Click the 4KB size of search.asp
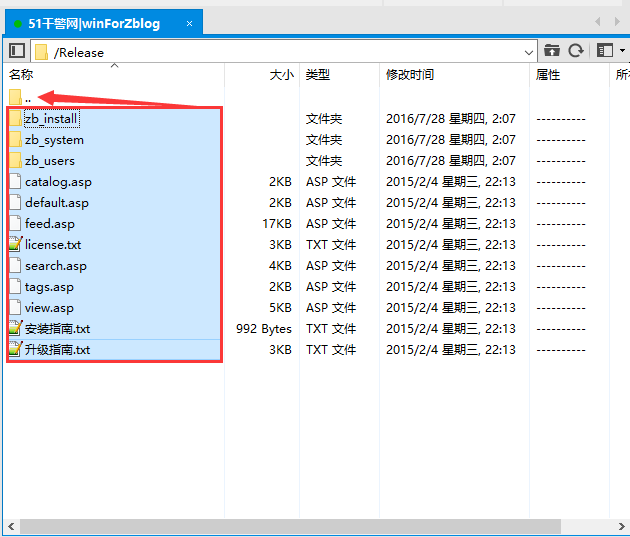This screenshot has height=537, width=630. pyautogui.click(x=280, y=266)
